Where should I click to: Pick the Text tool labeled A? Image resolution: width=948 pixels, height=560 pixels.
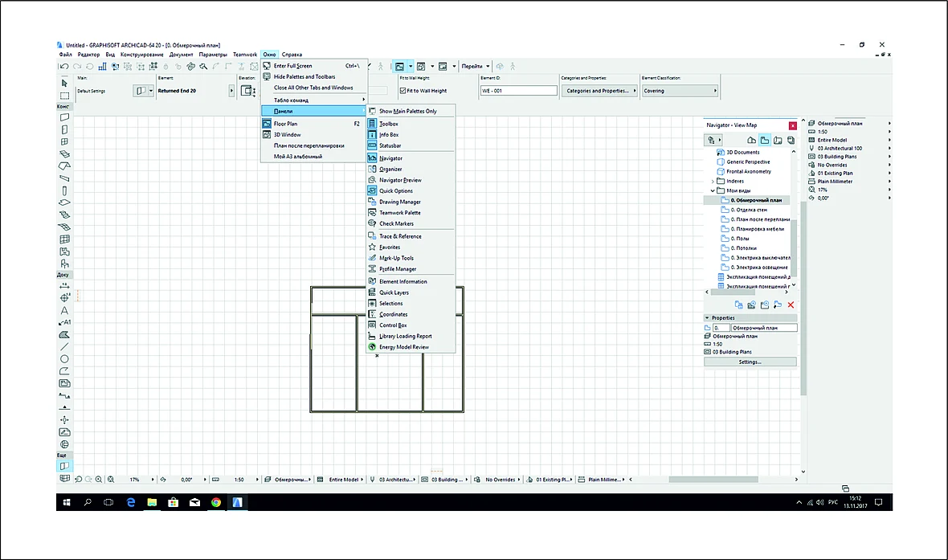[64, 310]
